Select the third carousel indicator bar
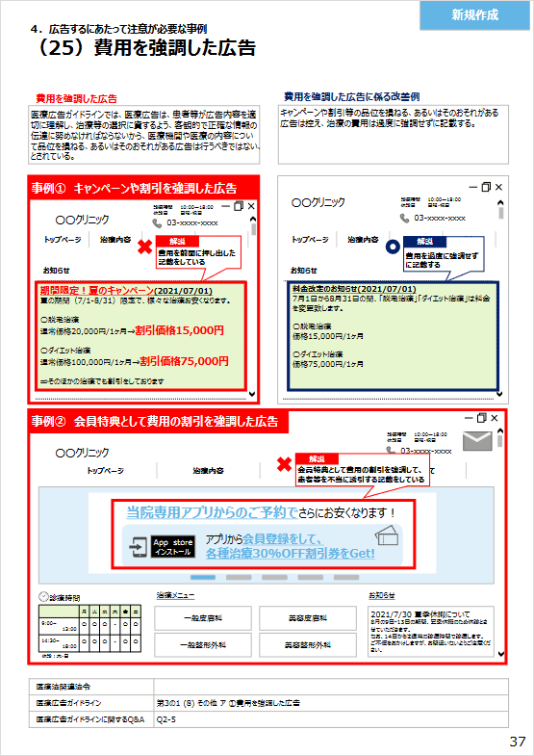Screen dimensions: 534x756 click(274, 577)
